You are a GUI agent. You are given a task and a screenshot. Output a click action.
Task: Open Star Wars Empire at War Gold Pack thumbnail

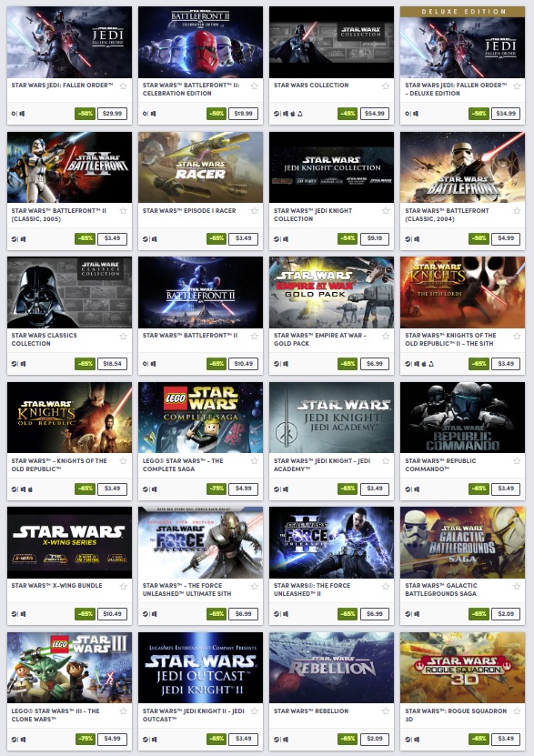coord(331,292)
